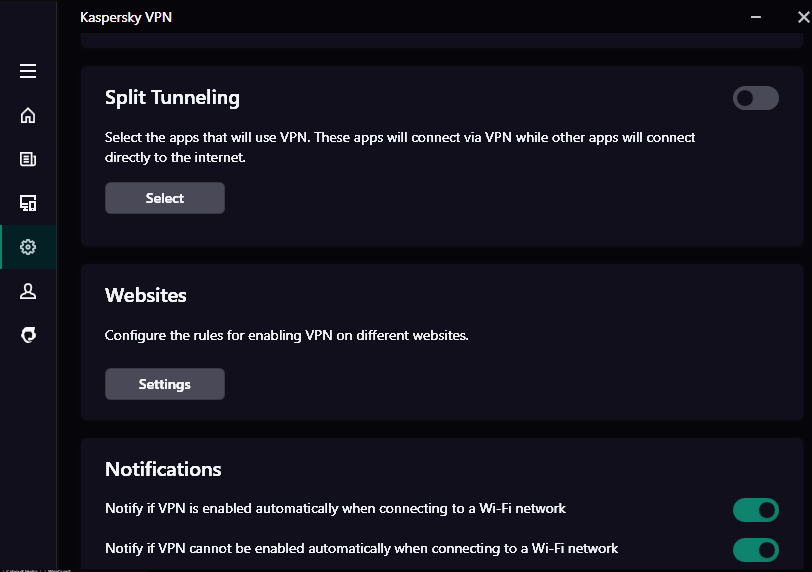Turn off notification when VPN cannot be enabled
812x572 pixels.
coord(755,549)
